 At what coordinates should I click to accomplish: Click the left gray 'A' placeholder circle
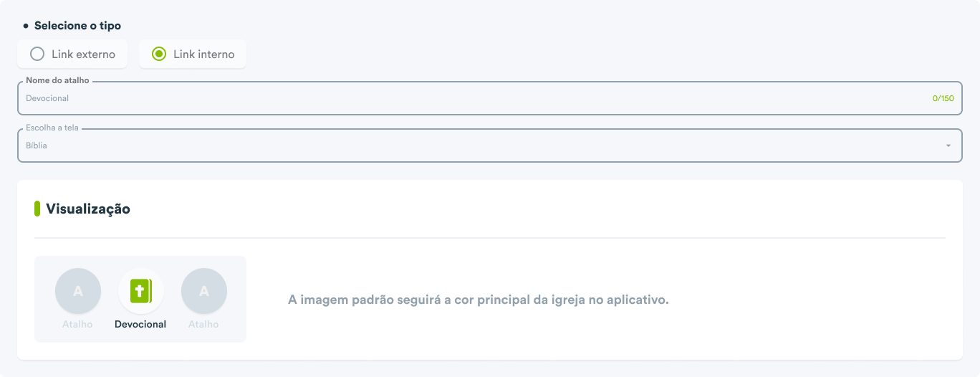tap(78, 291)
